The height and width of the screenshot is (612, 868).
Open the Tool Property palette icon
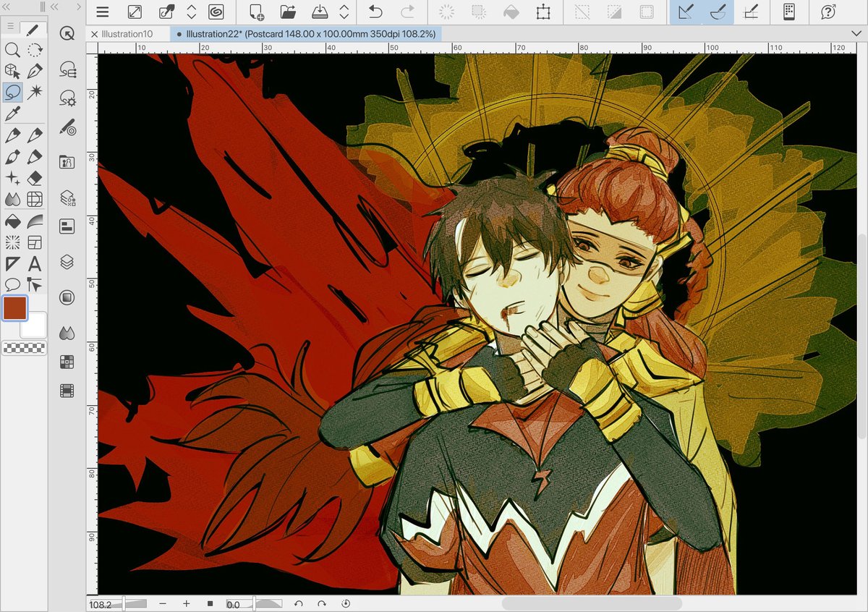point(67,98)
